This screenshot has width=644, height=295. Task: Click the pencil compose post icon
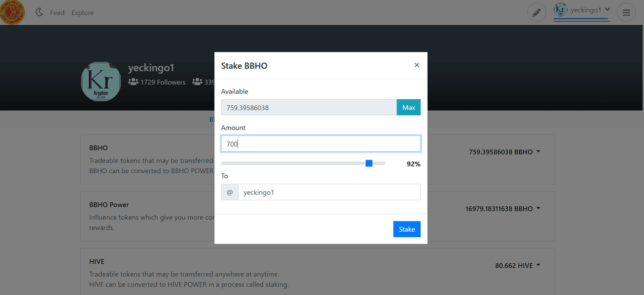tap(536, 12)
